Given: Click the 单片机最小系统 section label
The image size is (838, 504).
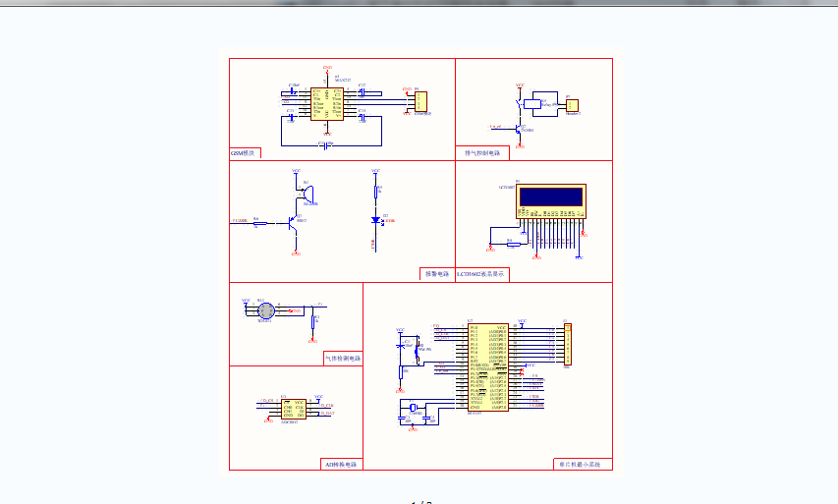Looking at the screenshot, I should tap(580, 465).
